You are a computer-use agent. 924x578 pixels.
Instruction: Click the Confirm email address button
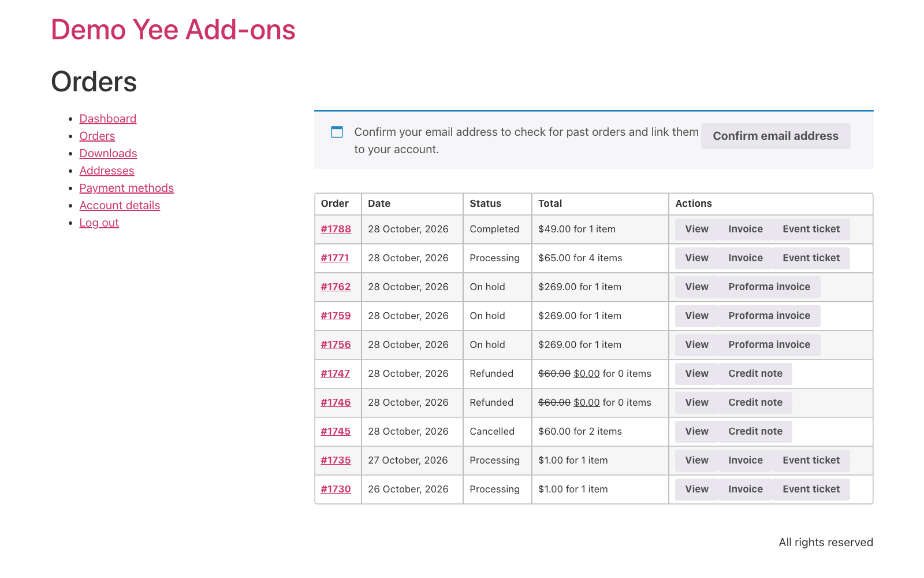pyautogui.click(x=776, y=136)
